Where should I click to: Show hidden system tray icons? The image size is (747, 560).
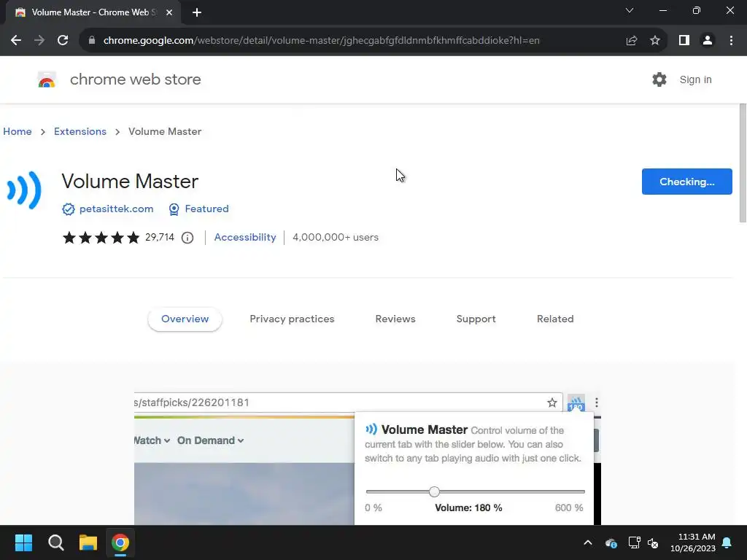tap(588, 542)
